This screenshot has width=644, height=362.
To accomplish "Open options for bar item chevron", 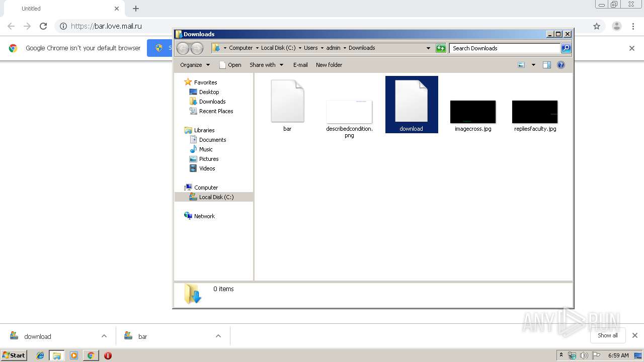I will pos(218,336).
